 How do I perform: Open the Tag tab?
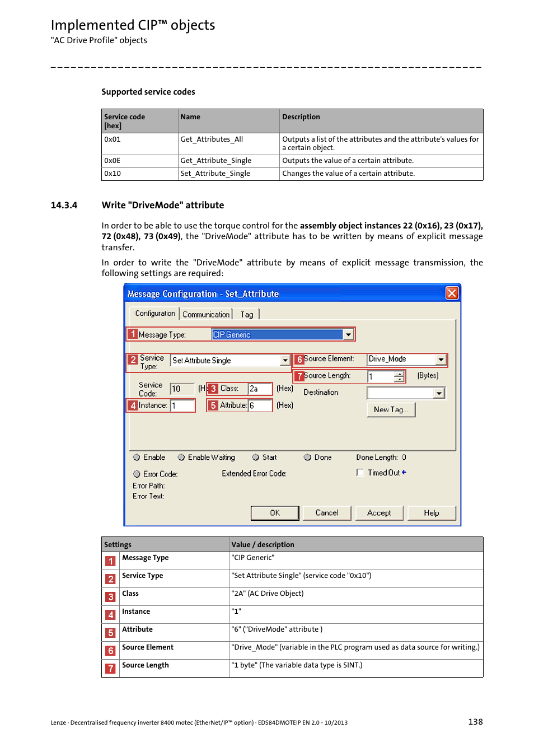click(x=247, y=315)
